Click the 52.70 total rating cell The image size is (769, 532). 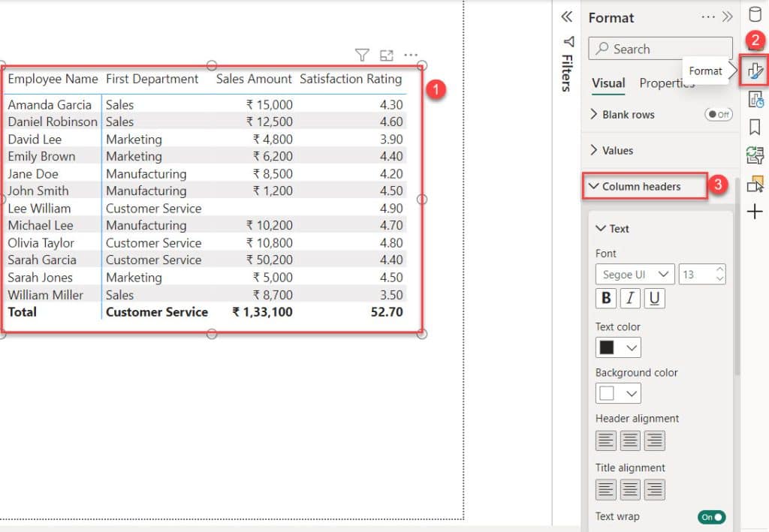(x=387, y=312)
